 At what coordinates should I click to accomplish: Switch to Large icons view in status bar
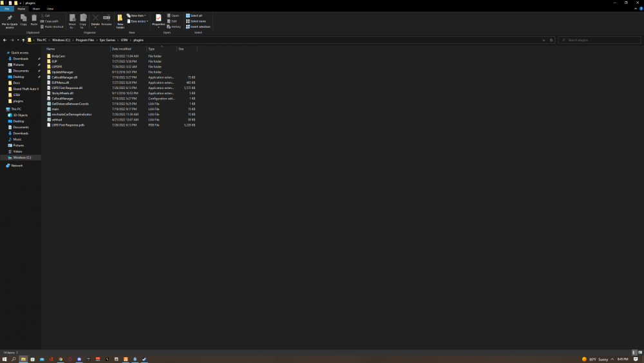tap(640, 352)
